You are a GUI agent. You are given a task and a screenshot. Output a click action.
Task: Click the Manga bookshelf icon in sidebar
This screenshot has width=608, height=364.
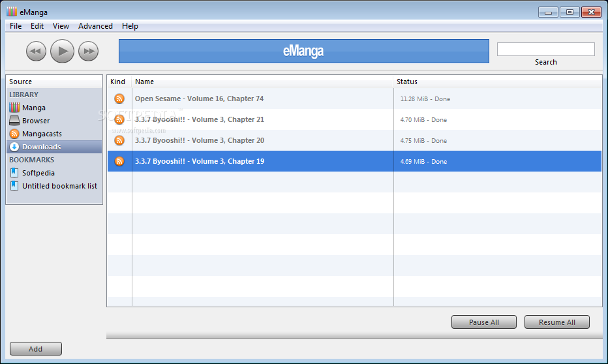(x=14, y=108)
